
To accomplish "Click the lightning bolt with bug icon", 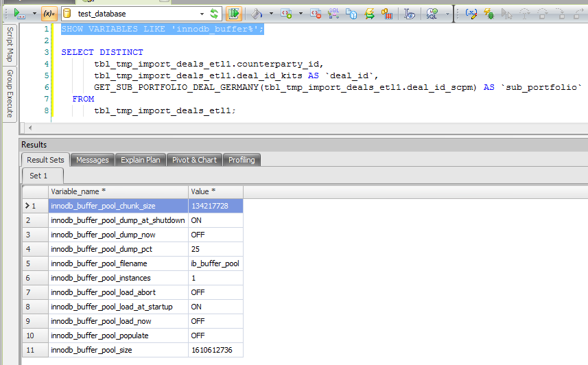I will pyautogui.click(x=489, y=13).
